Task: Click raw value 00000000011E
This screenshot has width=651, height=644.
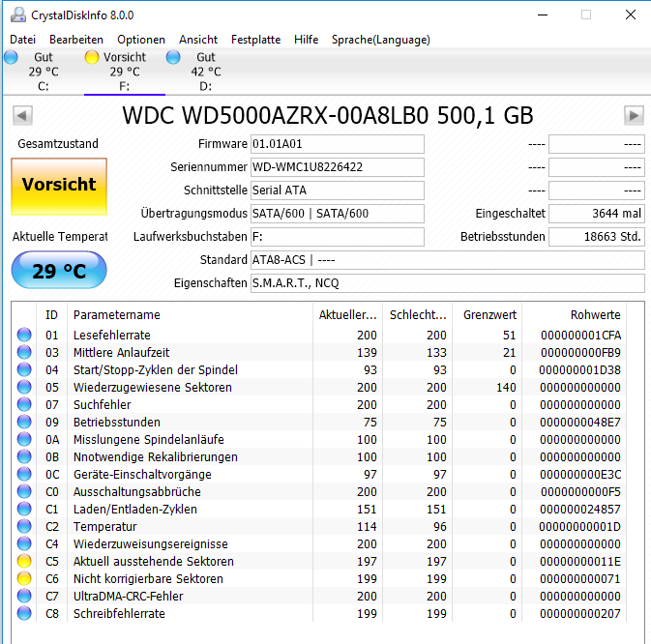Action: point(580,562)
